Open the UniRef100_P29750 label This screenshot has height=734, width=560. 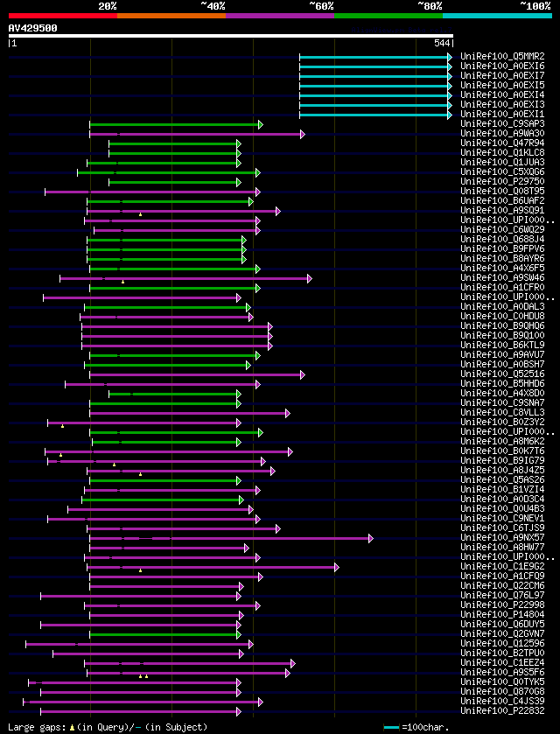(502, 182)
